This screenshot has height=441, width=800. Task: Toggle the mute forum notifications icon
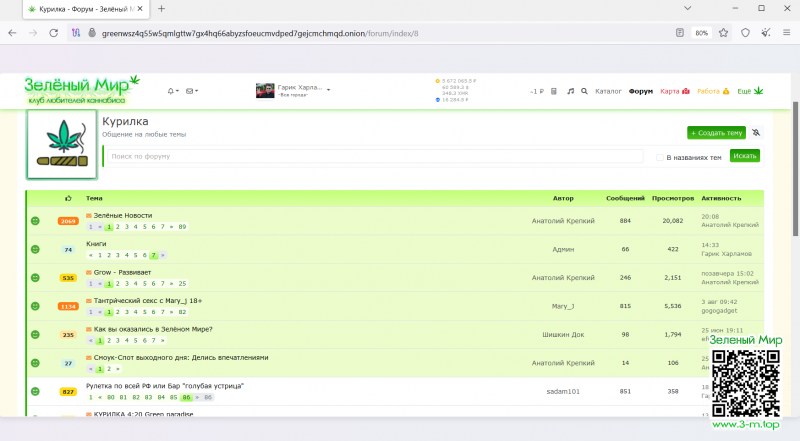pyautogui.click(x=756, y=132)
